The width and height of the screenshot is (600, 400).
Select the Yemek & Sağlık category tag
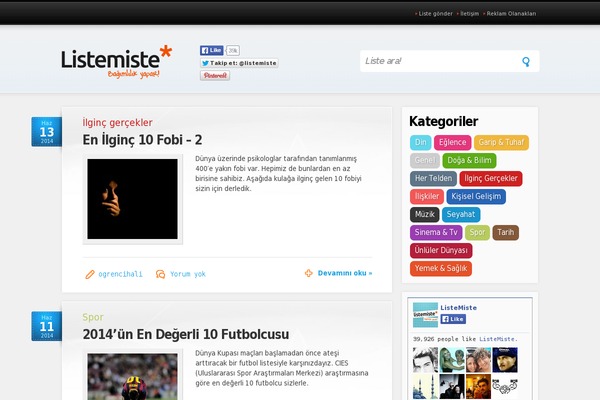[x=441, y=268]
